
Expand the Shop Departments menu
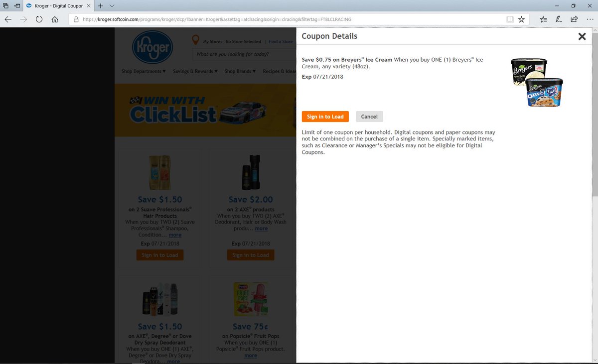click(144, 71)
